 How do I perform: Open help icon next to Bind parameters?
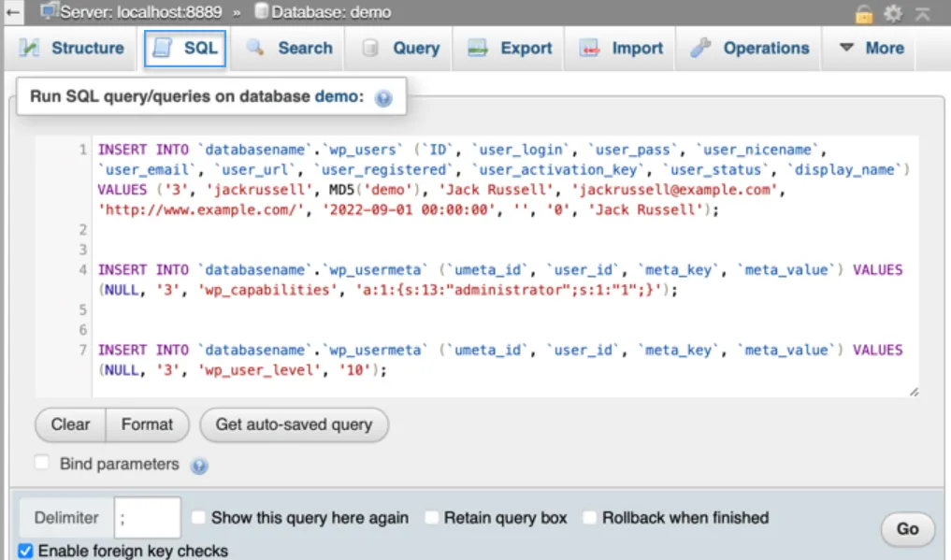pyautogui.click(x=199, y=466)
